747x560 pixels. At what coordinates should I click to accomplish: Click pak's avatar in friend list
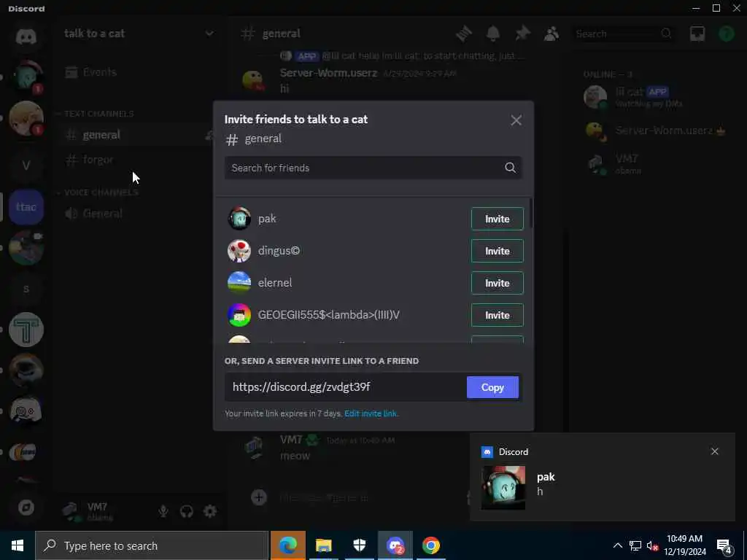click(x=239, y=219)
